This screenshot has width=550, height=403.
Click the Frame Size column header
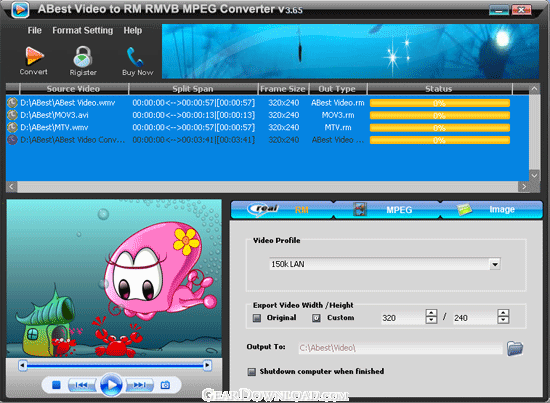pyautogui.click(x=283, y=89)
